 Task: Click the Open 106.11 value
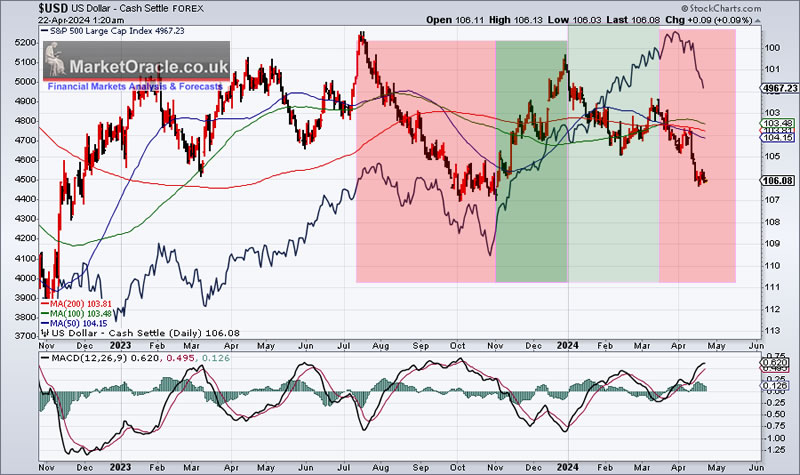(x=455, y=20)
